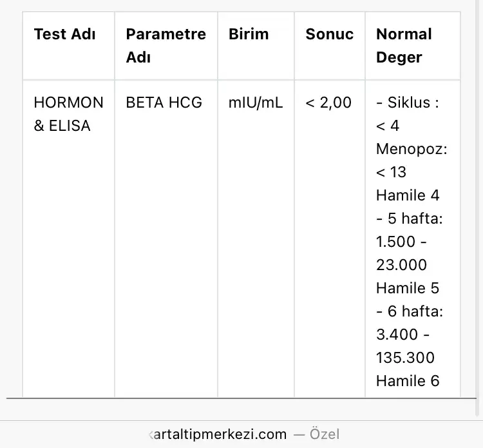Select the '< 2,00' result value
The height and width of the screenshot is (448, 483).
[328, 102]
